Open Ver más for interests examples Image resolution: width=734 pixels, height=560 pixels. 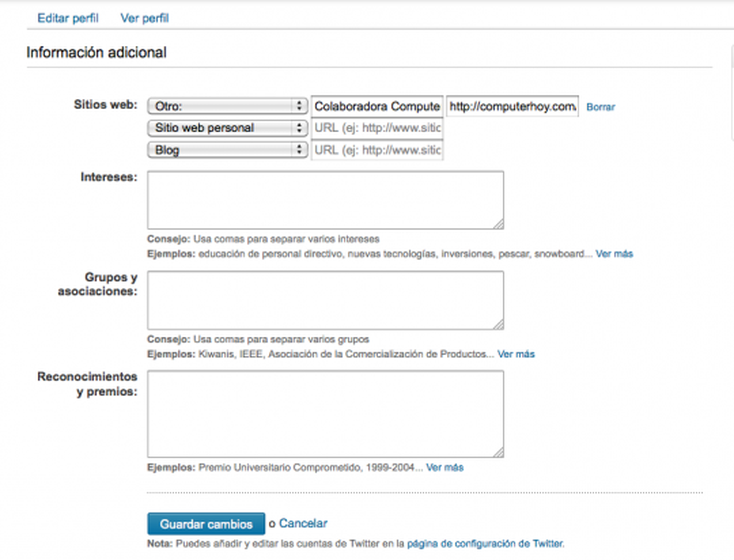[x=614, y=254]
